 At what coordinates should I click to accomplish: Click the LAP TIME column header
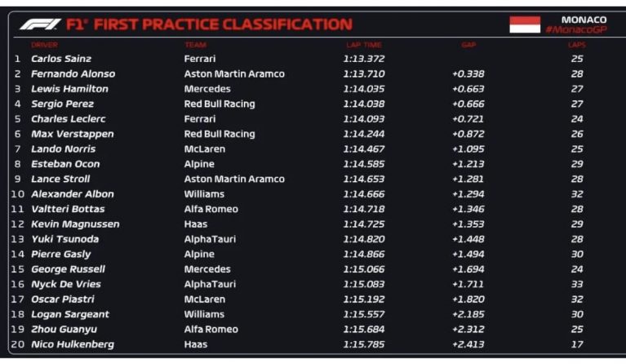click(364, 45)
